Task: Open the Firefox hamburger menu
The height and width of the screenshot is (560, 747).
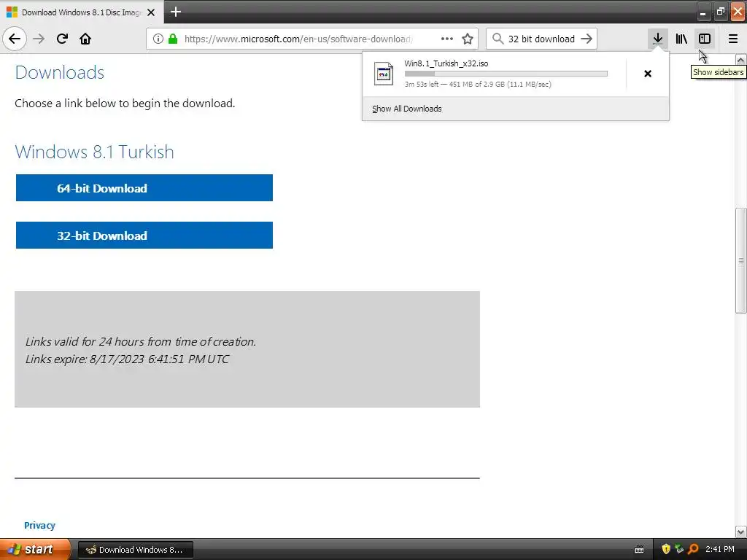Action: point(732,39)
